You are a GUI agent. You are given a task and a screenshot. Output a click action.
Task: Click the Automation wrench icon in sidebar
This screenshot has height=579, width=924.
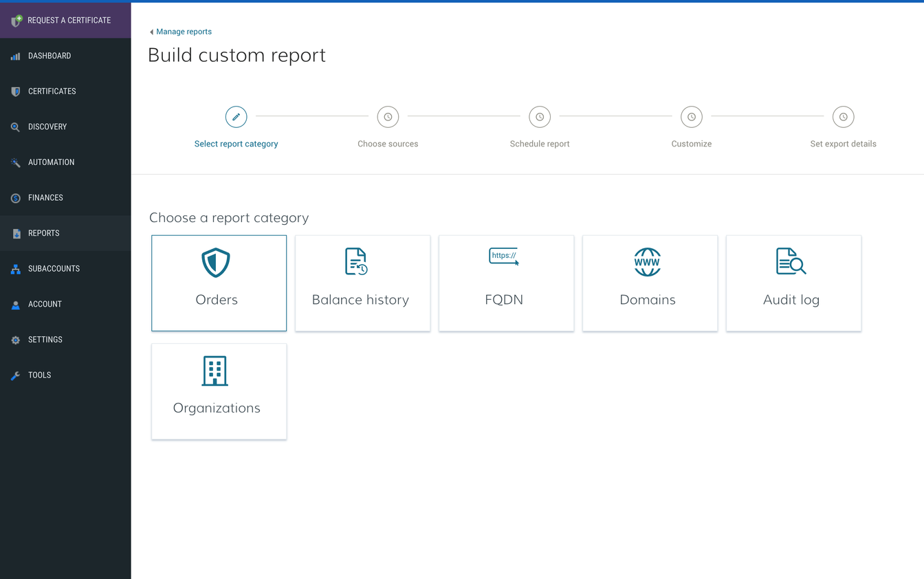pyautogui.click(x=14, y=162)
